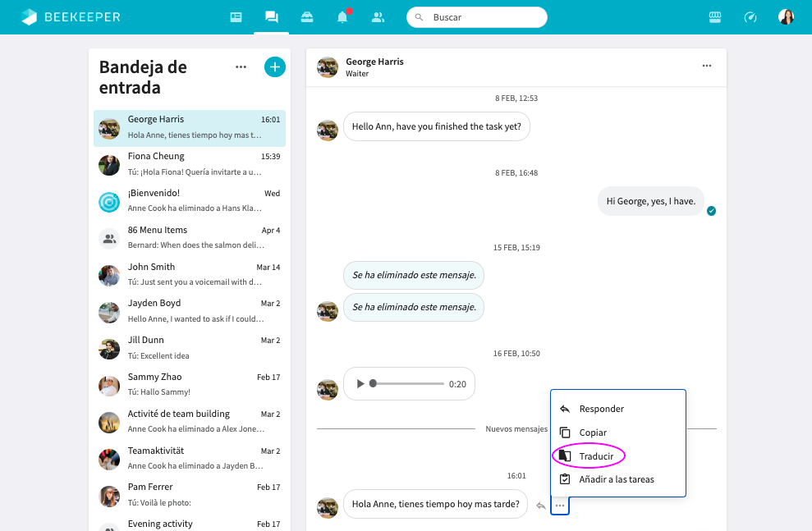Open the notifications bell icon

tap(342, 17)
